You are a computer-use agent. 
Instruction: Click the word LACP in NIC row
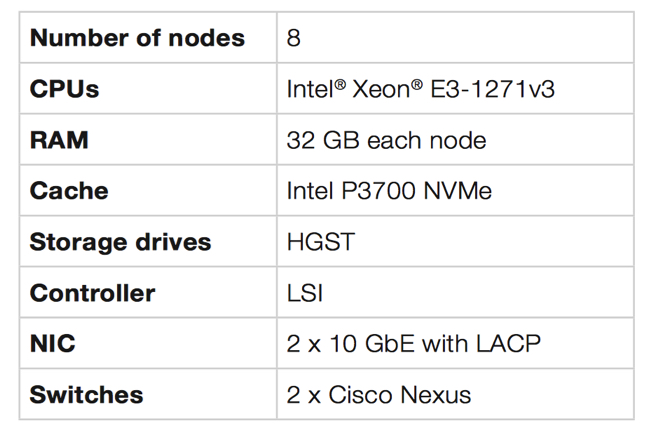coord(508,343)
